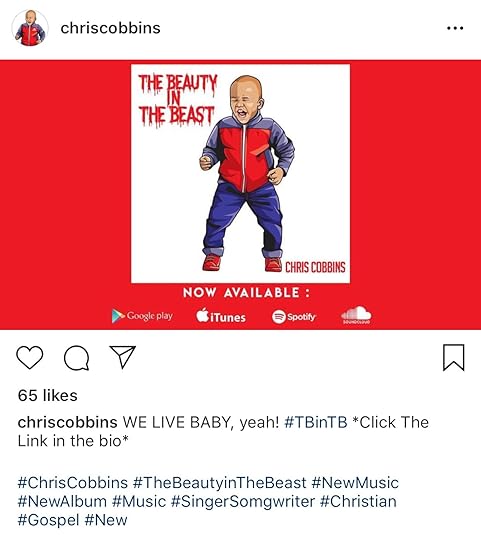Tap the iTunes logo in image

pyautogui.click(x=221, y=316)
